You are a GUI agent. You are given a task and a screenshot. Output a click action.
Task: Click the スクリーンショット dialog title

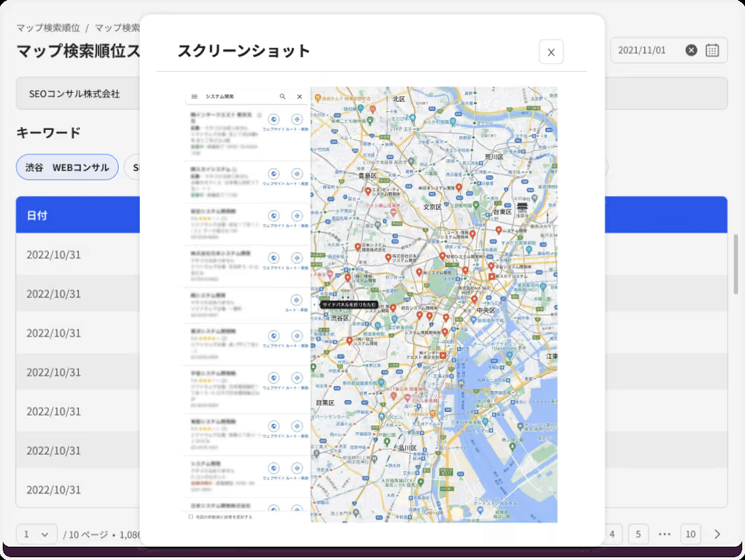[244, 51]
